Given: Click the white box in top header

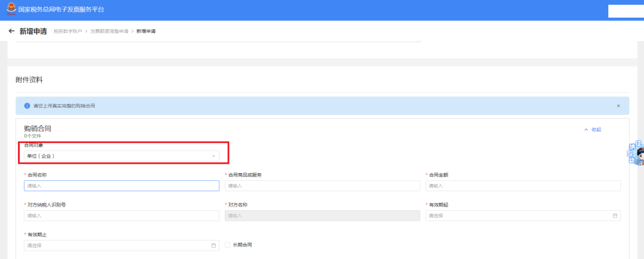Looking at the screenshot, I should pos(626,11).
